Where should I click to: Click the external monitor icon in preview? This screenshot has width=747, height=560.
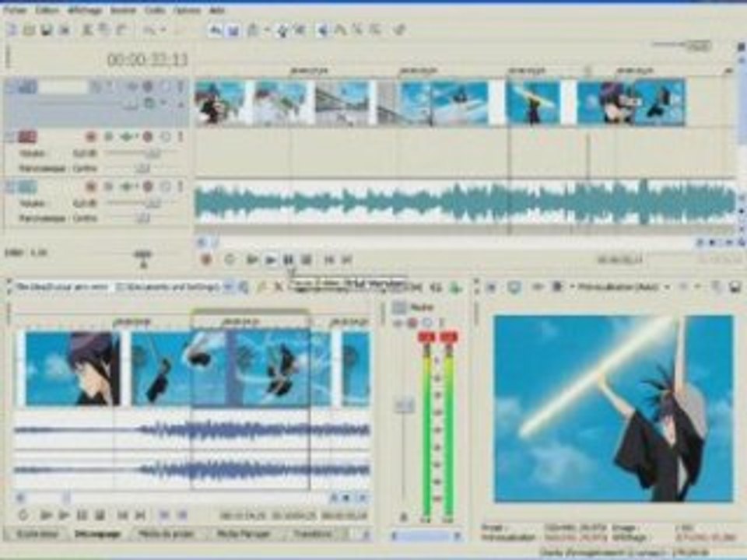(x=514, y=287)
